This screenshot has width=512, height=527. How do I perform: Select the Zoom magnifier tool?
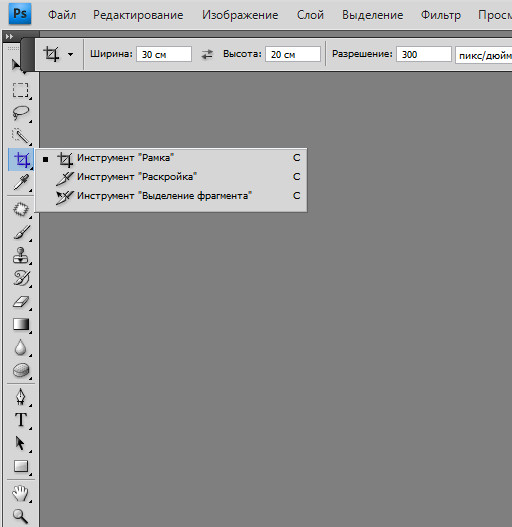pyautogui.click(x=21, y=516)
